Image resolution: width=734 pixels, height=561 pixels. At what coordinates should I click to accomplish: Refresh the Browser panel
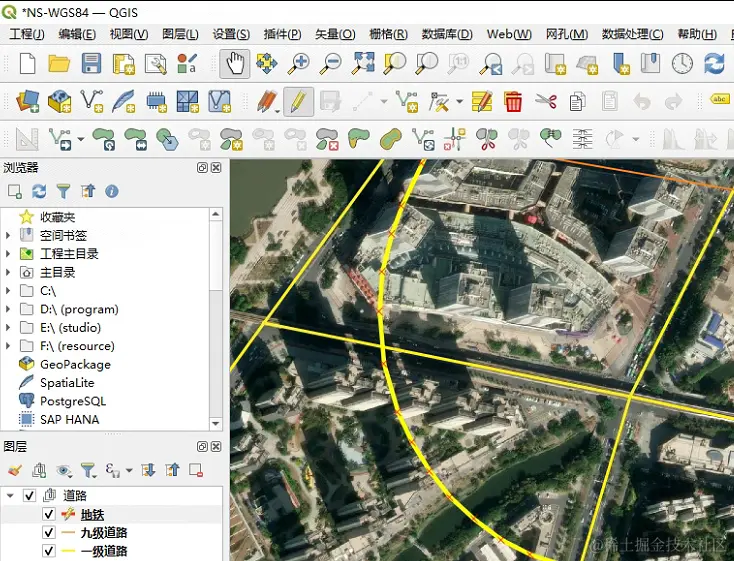[x=39, y=191]
